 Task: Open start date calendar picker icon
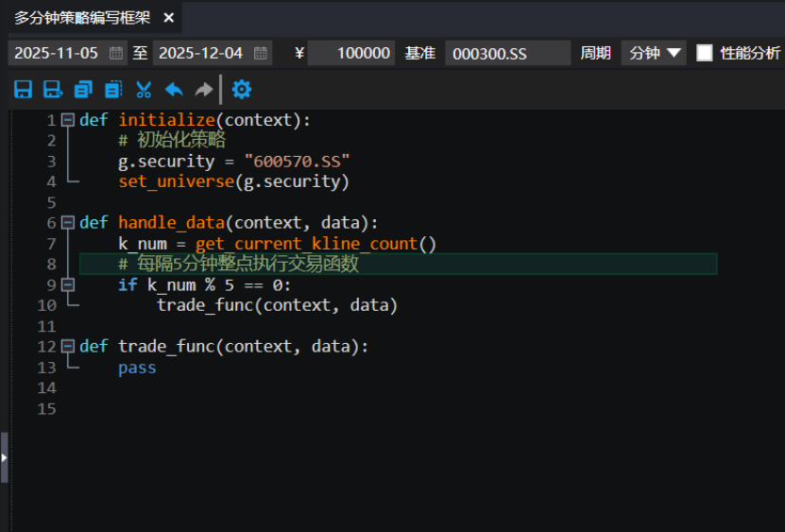click(116, 53)
